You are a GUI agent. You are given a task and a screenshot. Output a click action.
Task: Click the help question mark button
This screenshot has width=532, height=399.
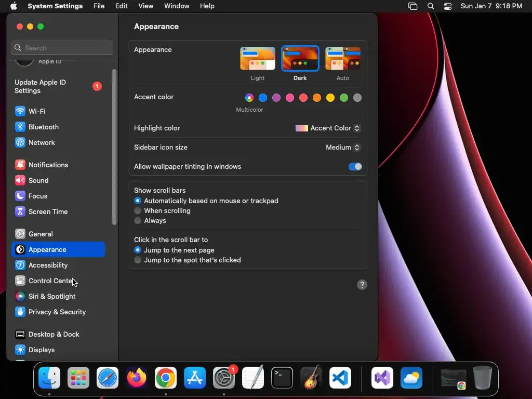tap(362, 285)
